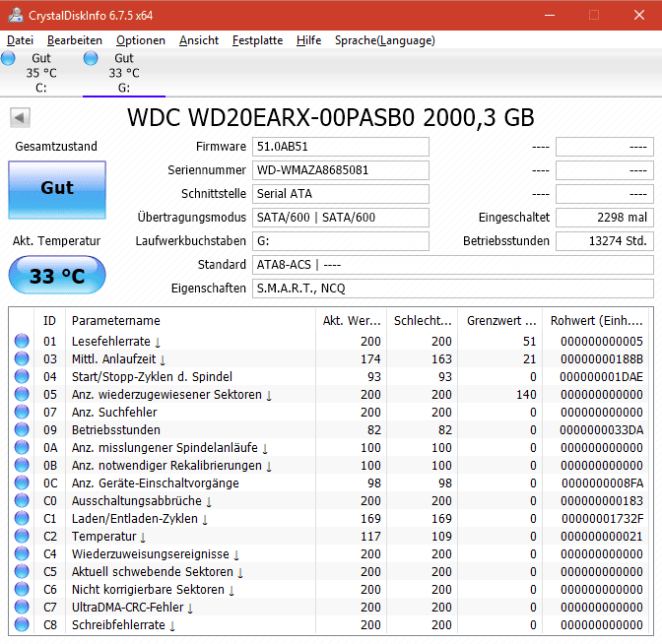The height and width of the screenshot is (644, 662).
Task: Click status icon for Anz. Geräte-Einschaltvorgänge
Action: (22, 483)
